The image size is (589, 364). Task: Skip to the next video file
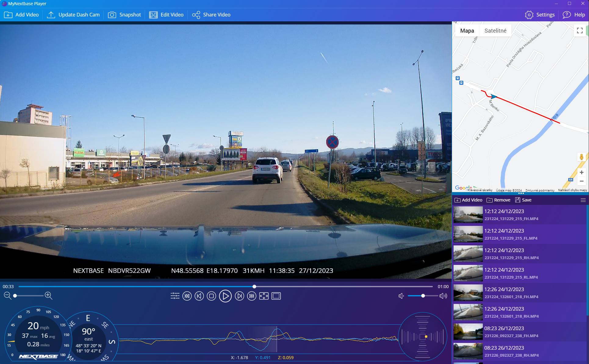252,296
